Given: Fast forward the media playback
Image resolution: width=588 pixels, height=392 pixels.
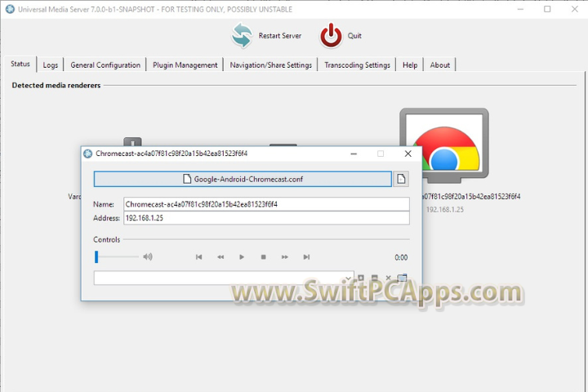Looking at the screenshot, I should pos(285,257).
